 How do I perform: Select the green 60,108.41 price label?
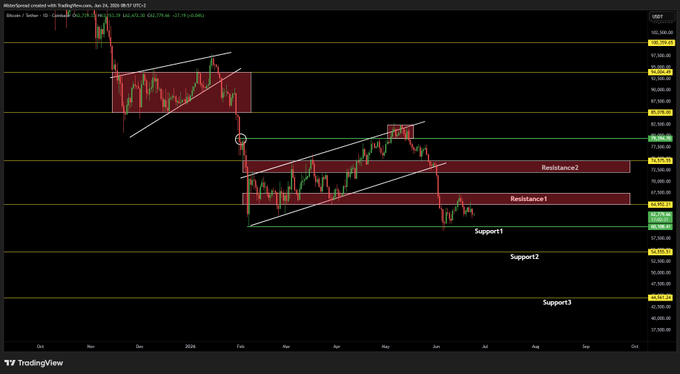coord(661,226)
